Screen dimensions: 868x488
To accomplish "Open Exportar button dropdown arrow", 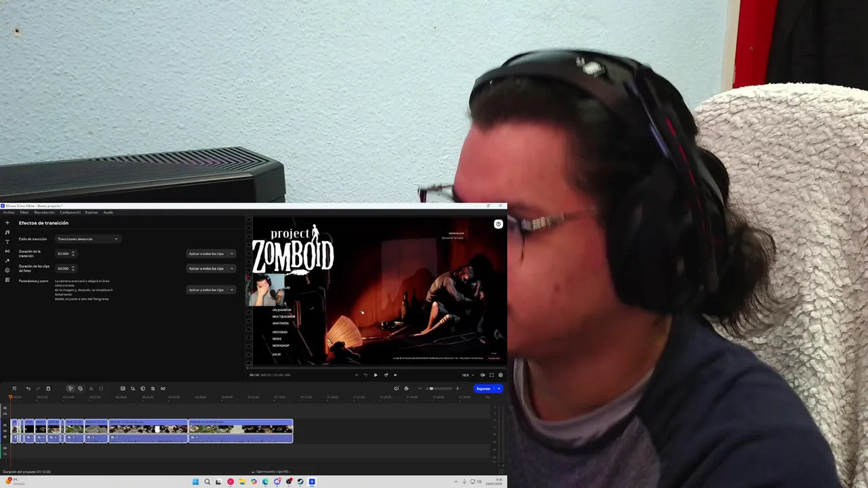I will pos(498,388).
